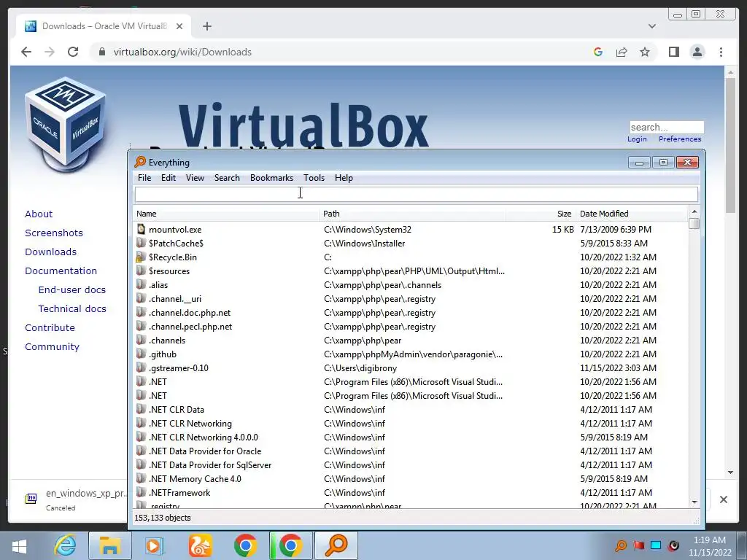Click the VirtualBox cube logo
The height and width of the screenshot is (560, 747).
click(65, 124)
